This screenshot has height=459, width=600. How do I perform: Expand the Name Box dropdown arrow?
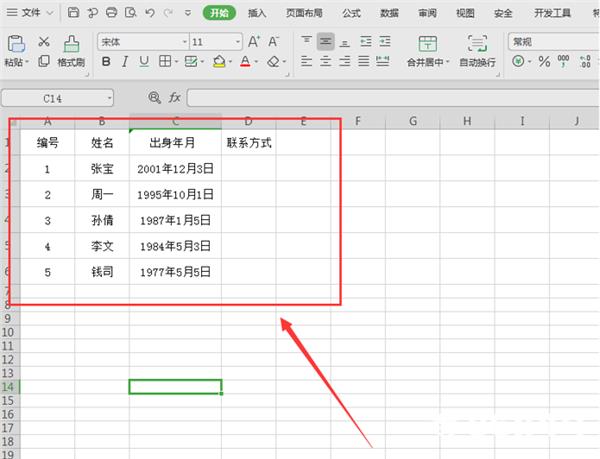pyautogui.click(x=109, y=98)
